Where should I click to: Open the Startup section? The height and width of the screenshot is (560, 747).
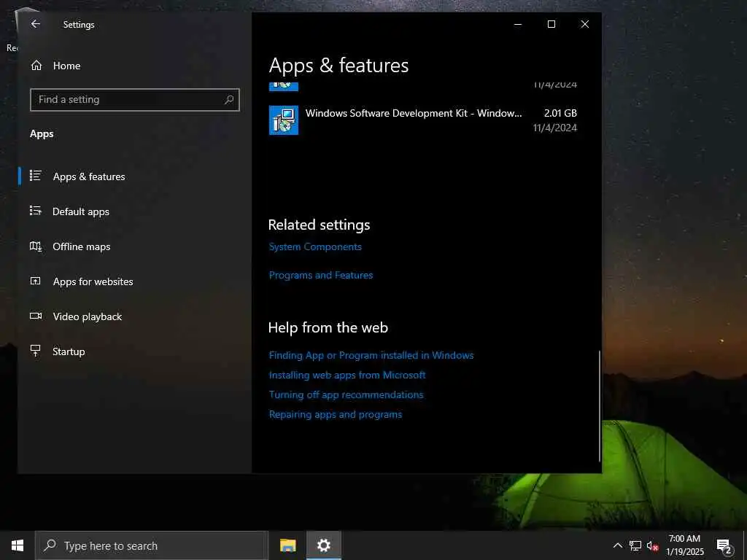pos(134,351)
